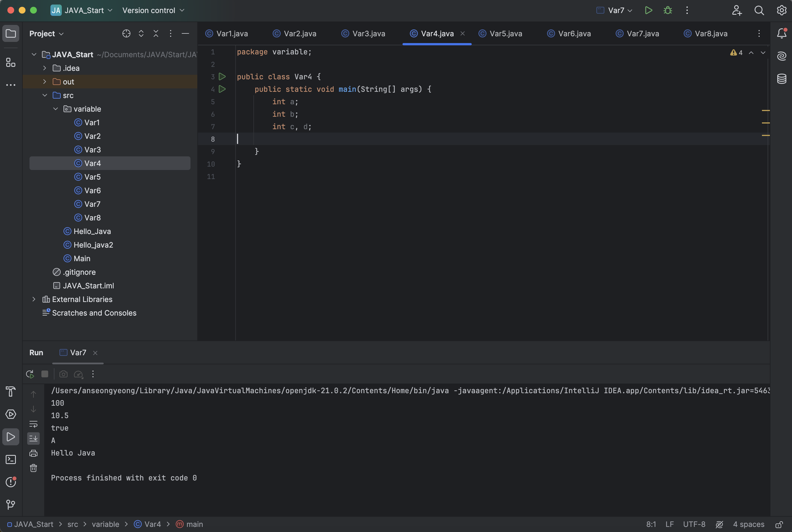
Task: Open the Build hammer tool window
Action: pyautogui.click(x=11, y=391)
